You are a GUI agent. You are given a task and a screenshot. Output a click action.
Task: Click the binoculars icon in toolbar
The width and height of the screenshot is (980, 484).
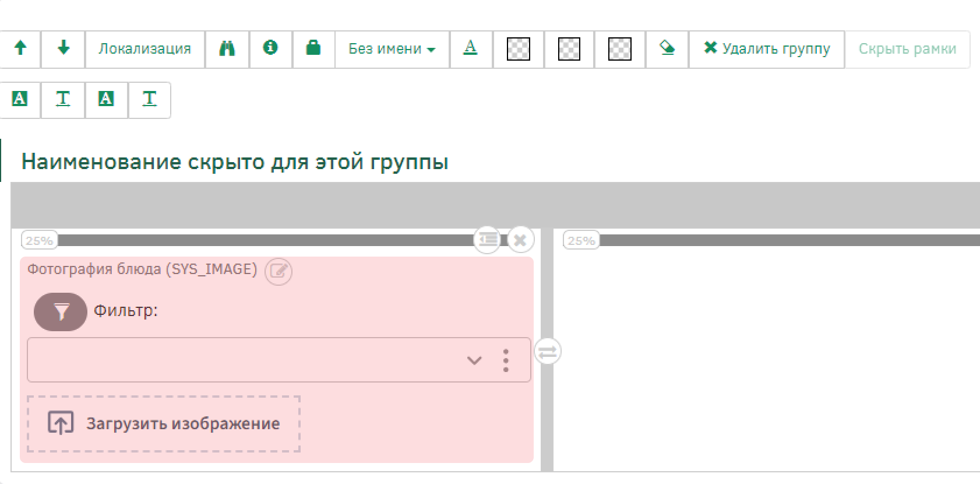(227, 49)
